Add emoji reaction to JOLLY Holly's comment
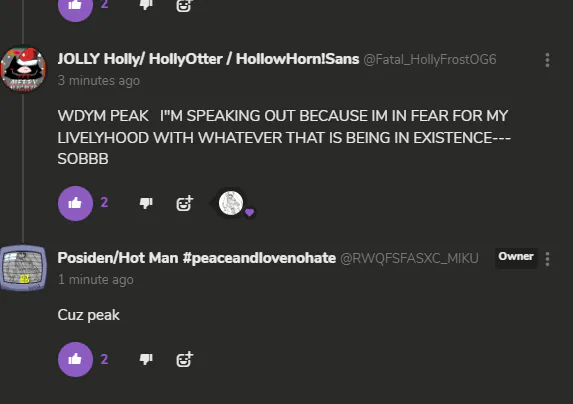Viewport: 573px width, 404px height. (185, 203)
